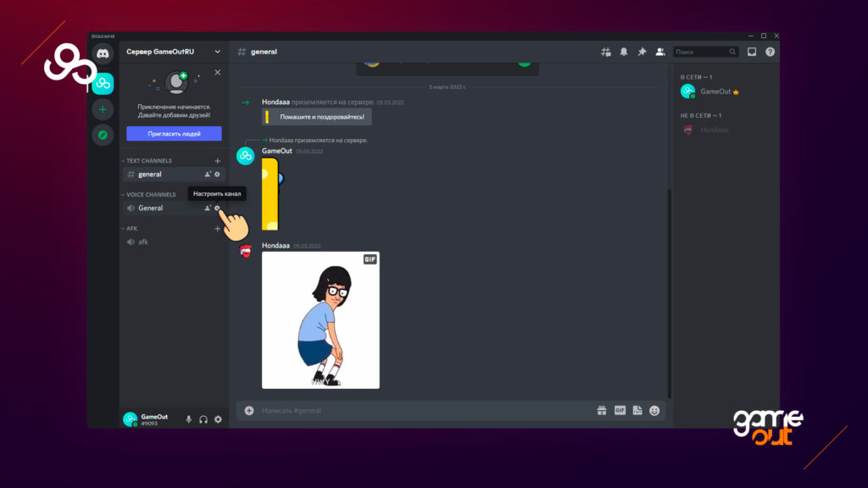Screen dimensions: 868x488
Task: Toggle headphones deafen in user panel
Action: coord(203,419)
